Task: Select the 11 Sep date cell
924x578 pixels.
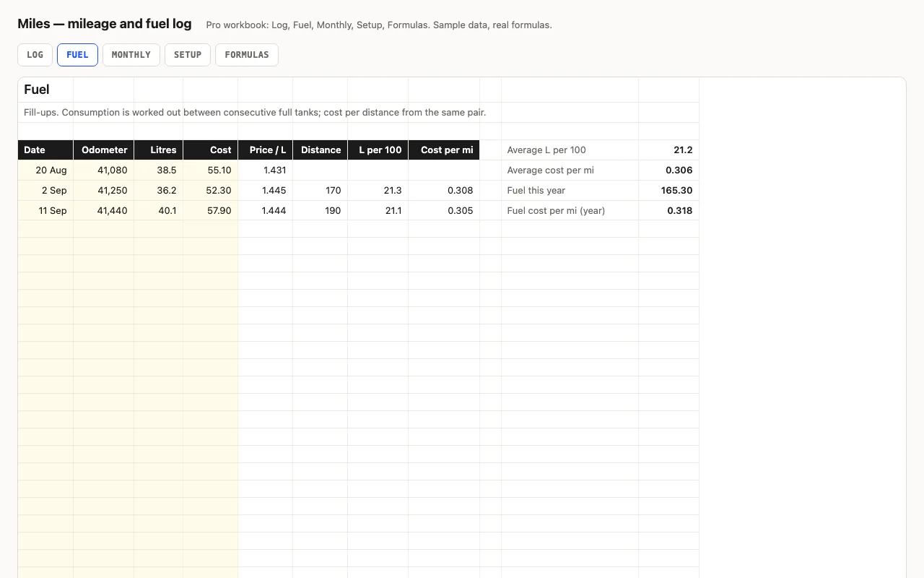Action: (45, 211)
